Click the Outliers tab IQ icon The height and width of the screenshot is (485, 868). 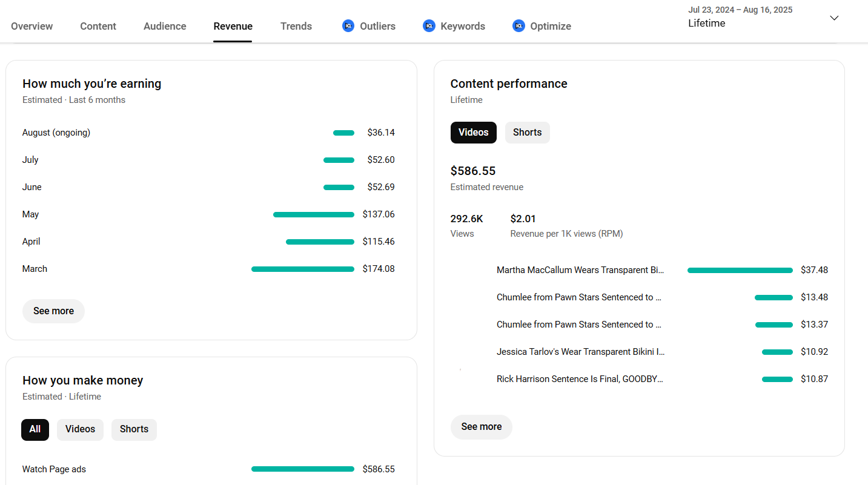tap(348, 26)
